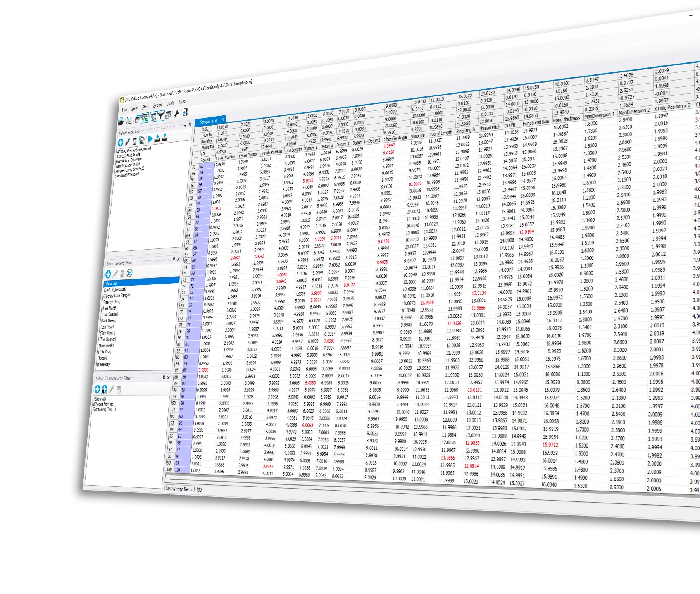Edit the selected characteristic filter

click(112, 389)
